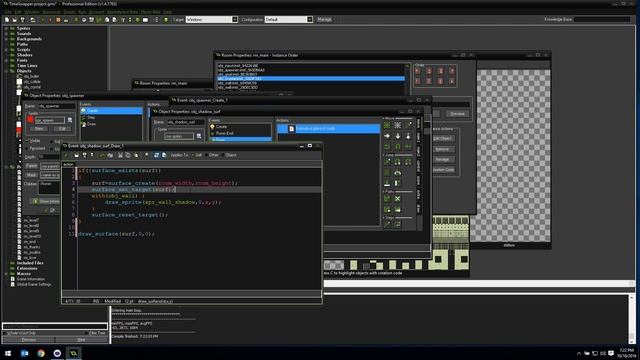Viewport: 640px width, 360px height.
Task: Open sprite picker icon in obj_spawner properties
Action: tap(70, 120)
